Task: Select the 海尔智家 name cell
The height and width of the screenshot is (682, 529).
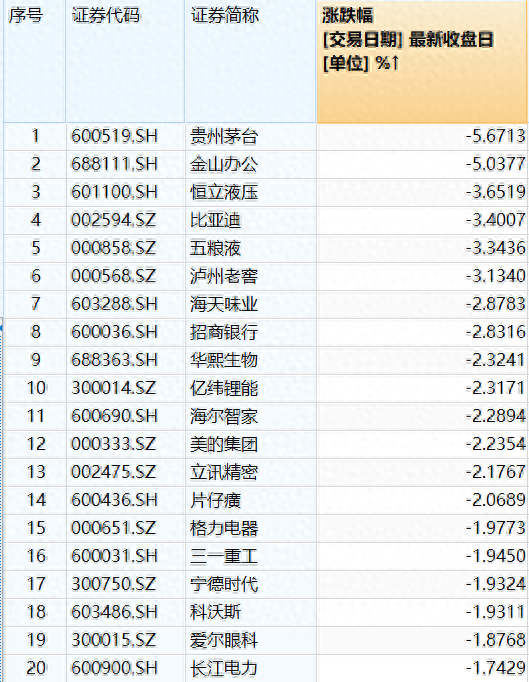Action: point(251,417)
